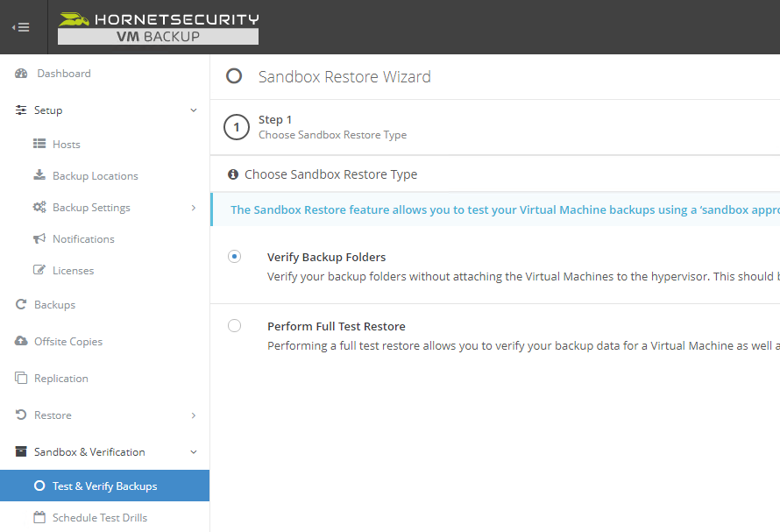Select the Verify Backup Folders radio button
Screen dimensions: 780x532
234,256
